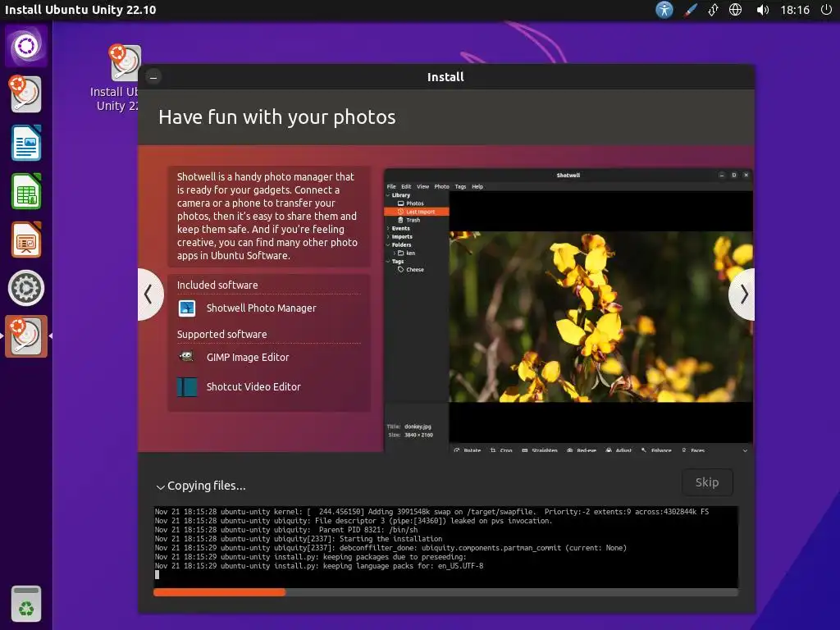This screenshot has height=630, width=840.
Task: Select Photos in Shotwell sidebar
Action: [414, 203]
